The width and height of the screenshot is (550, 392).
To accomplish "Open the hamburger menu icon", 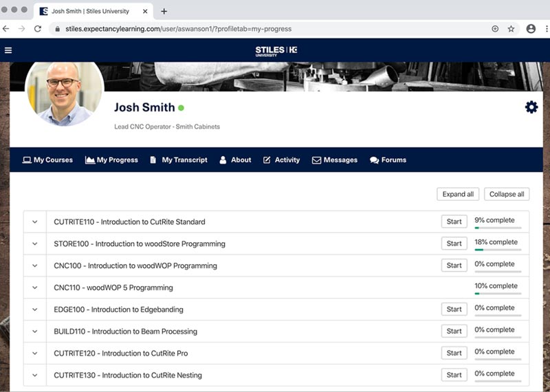I will tap(8, 50).
